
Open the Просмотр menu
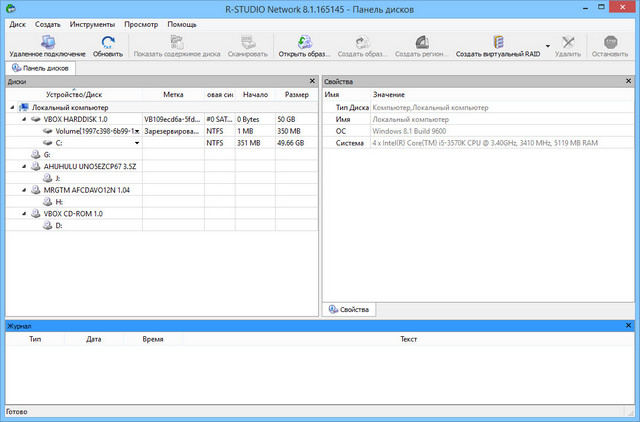click(x=141, y=23)
